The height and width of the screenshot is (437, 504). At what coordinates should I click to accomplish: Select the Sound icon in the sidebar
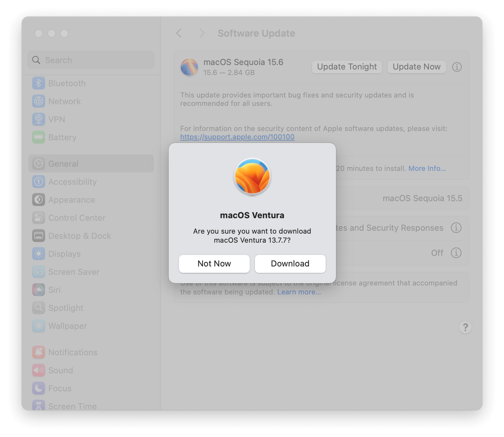click(x=39, y=370)
